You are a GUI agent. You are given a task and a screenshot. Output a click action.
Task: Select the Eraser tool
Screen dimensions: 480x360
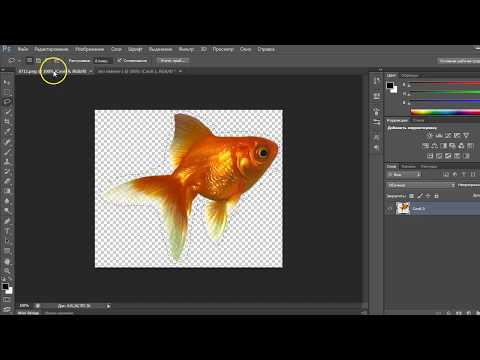[x=7, y=182]
